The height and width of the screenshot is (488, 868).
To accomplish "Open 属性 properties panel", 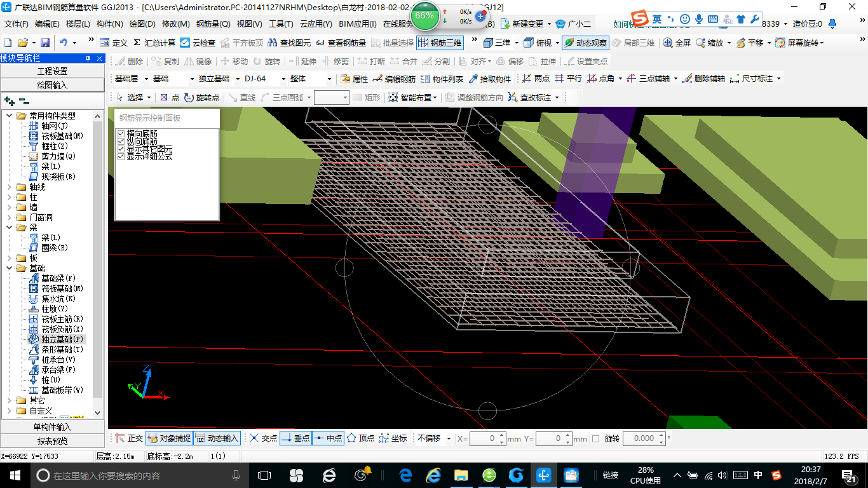I will [354, 79].
